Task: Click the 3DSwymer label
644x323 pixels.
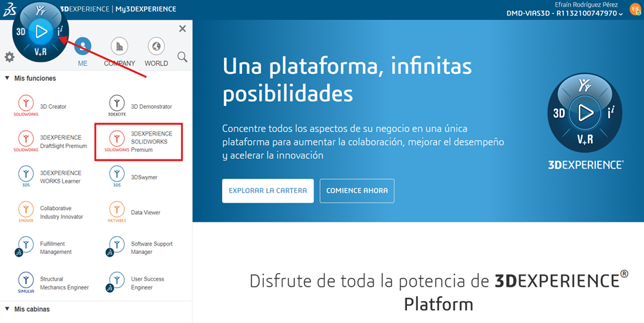Action: (144, 177)
